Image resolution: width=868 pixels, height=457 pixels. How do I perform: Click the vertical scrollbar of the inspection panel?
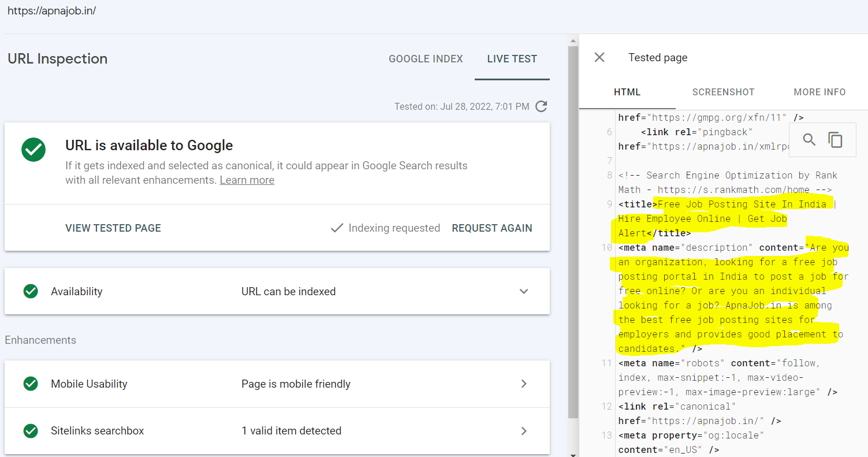click(573, 231)
